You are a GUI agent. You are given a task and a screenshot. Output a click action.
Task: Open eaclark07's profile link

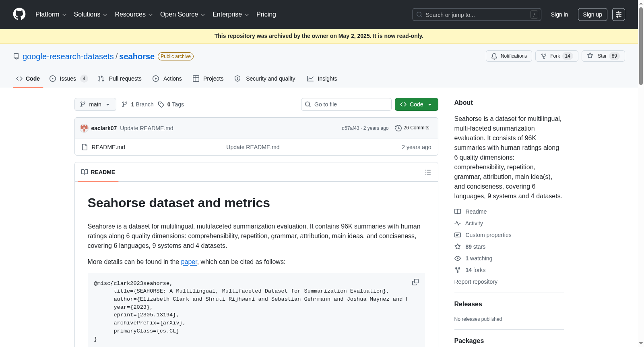104,128
